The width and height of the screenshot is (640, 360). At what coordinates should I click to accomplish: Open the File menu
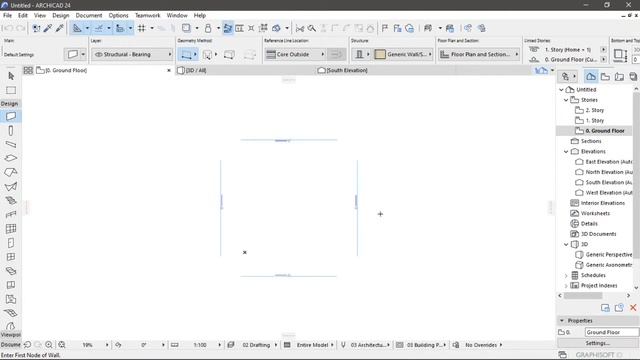pos(7,15)
